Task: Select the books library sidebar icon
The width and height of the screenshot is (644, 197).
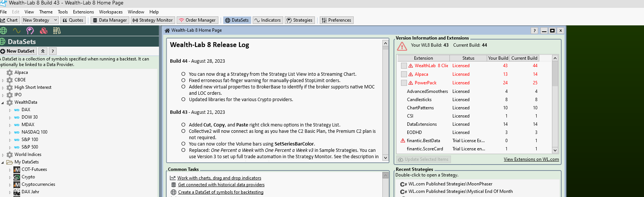Action: (57, 31)
